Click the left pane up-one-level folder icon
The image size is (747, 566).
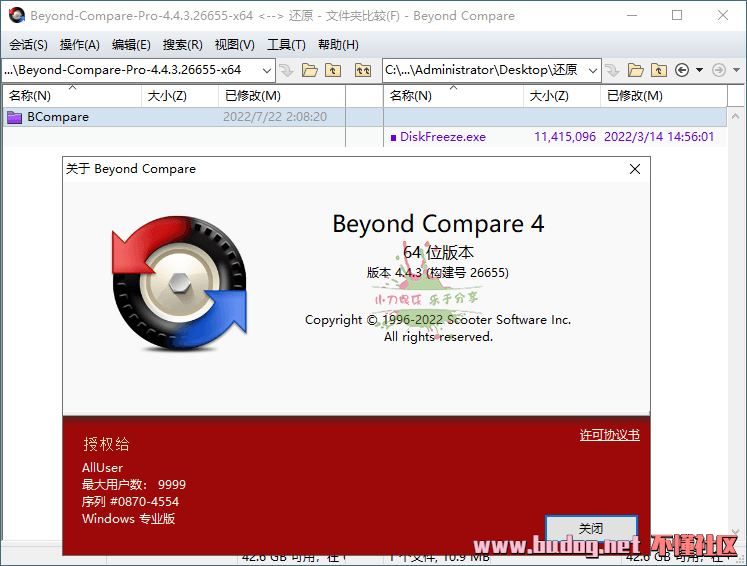point(333,71)
